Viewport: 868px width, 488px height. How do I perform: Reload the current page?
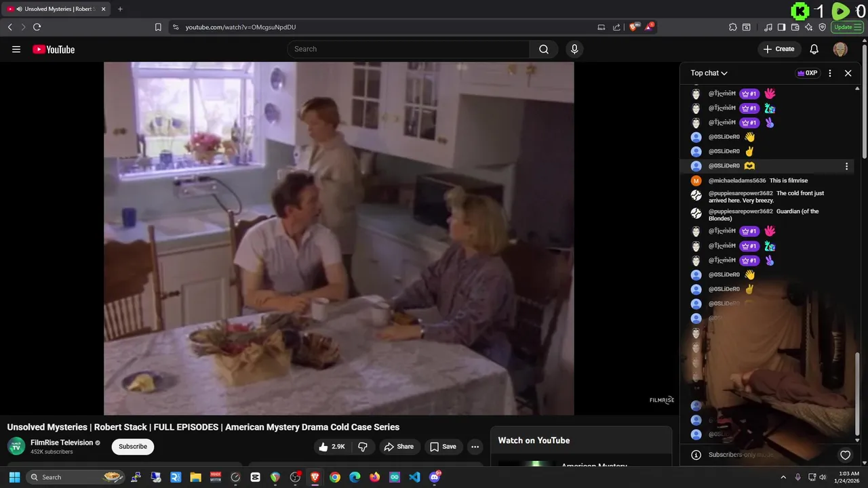click(x=37, y=27)
